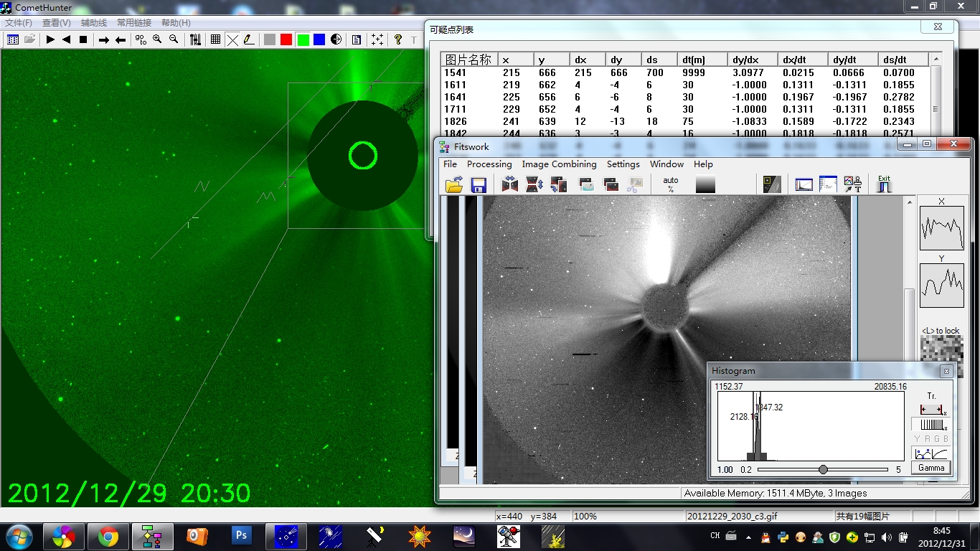Image resolution: width=980 pixels, height=551 pixels.
Task: Click the Fitswork icon showing stacked images with a light front image
Action: [x=587, y=185]
